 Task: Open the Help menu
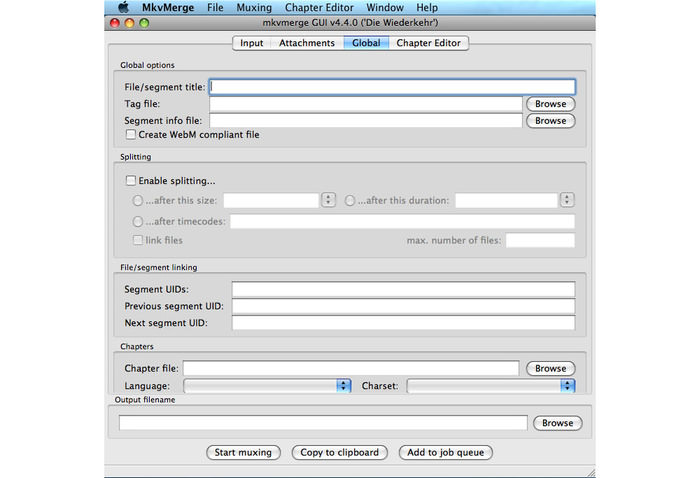(427, 8)
